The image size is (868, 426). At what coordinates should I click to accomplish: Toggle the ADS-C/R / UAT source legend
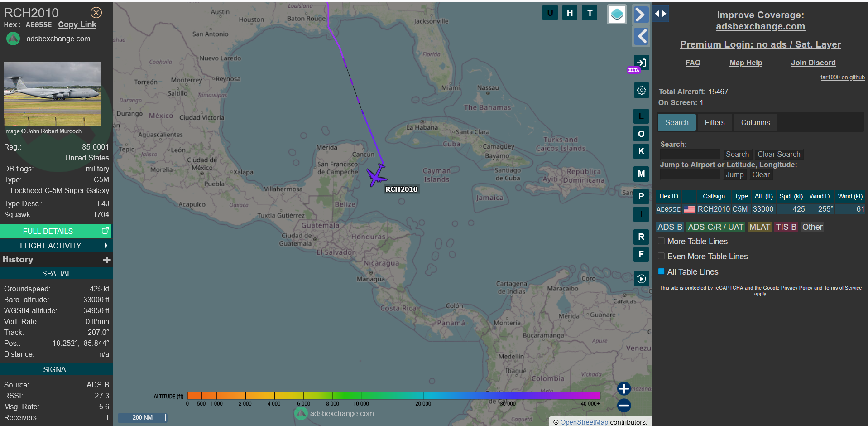715,227
